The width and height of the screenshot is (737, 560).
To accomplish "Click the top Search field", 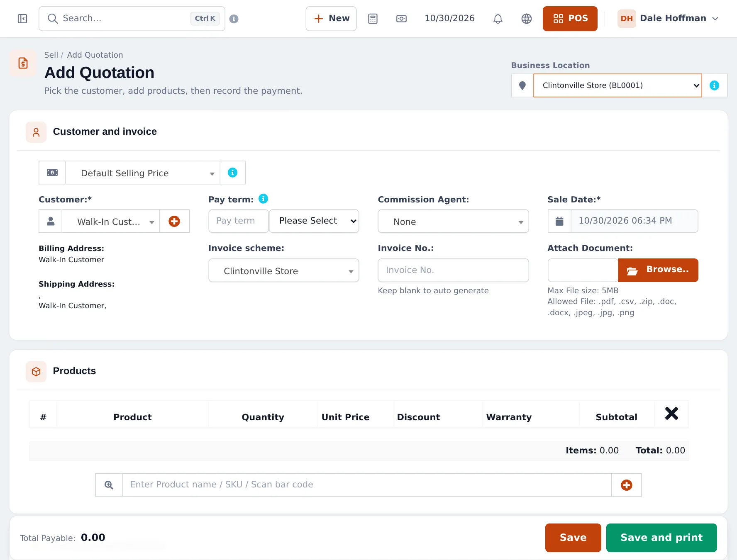I will pos(132,19).
